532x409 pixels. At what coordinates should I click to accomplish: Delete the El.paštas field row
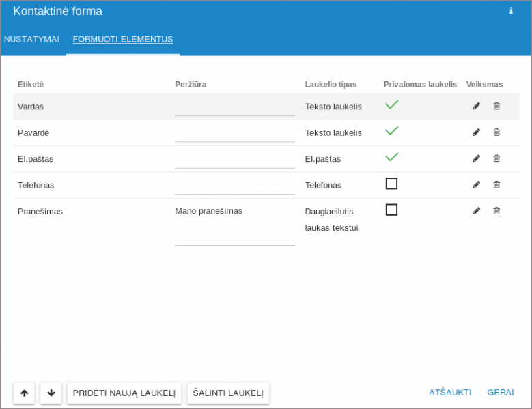pyautogui.click(x=496, y=158)
